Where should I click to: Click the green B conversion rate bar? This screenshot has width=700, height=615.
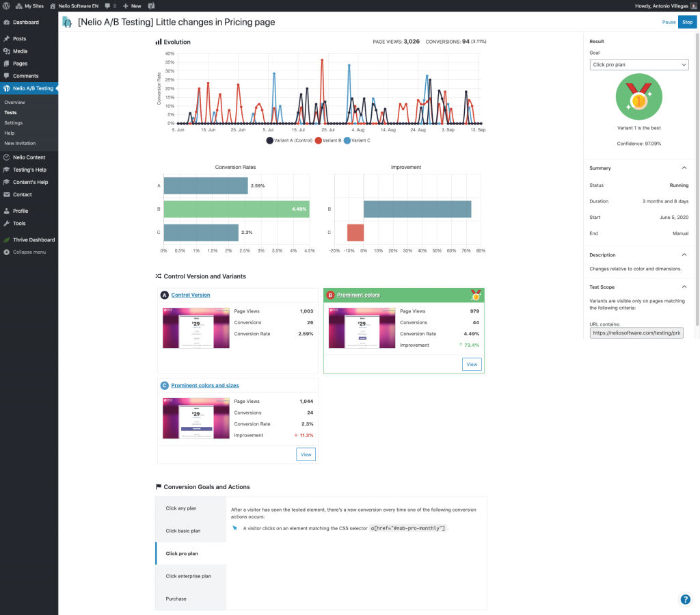237,209
